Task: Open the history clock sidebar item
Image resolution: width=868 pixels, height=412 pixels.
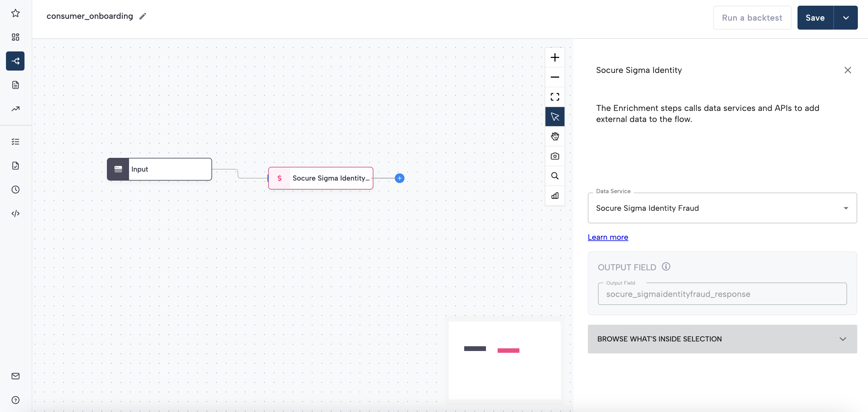Action: [x=16, y=190]
